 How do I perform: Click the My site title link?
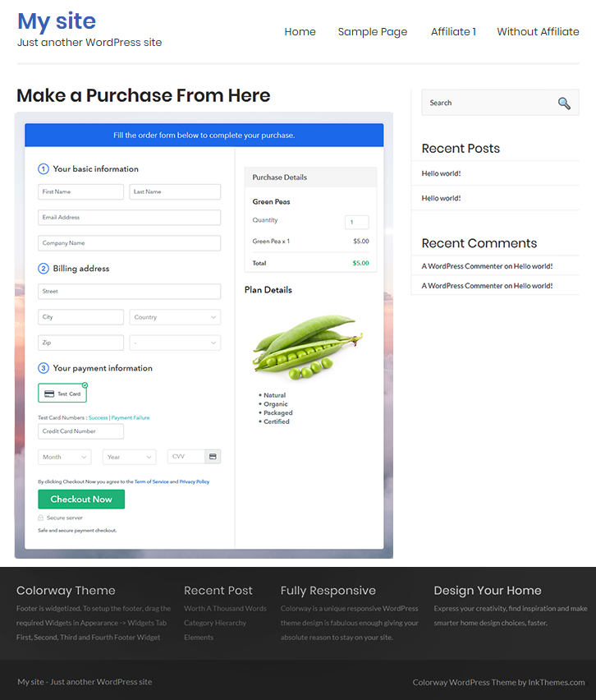57,21
